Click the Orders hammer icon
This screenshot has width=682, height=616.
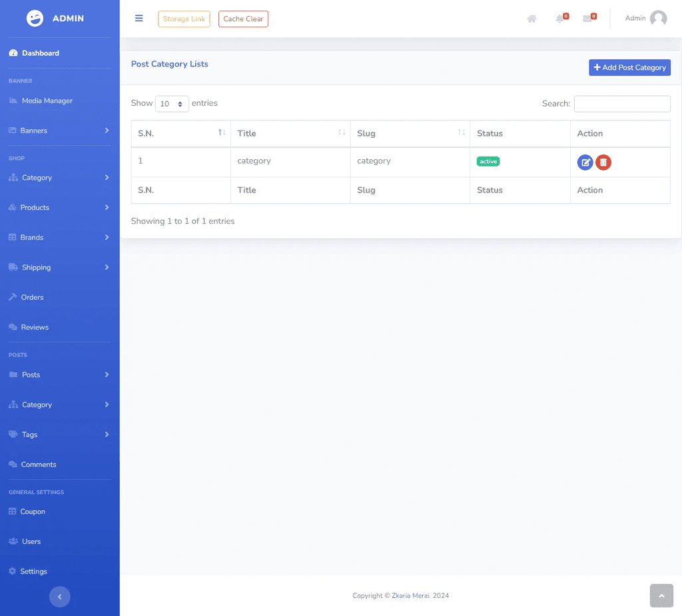(x=13, y=297)
